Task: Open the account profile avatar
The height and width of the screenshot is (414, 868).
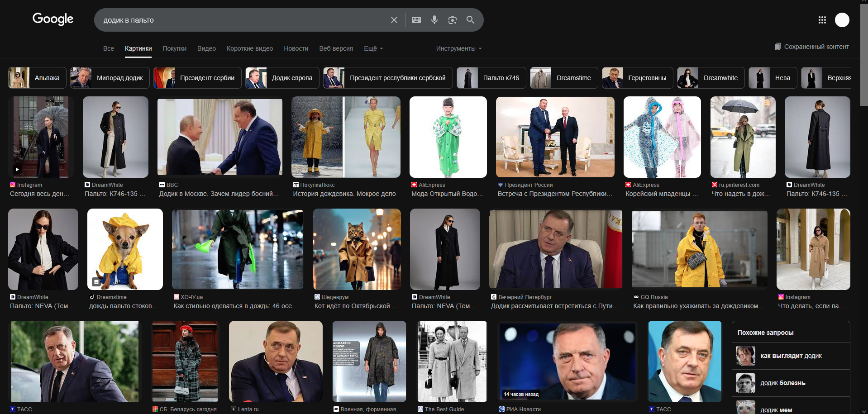Action: (x=842, y=20)
